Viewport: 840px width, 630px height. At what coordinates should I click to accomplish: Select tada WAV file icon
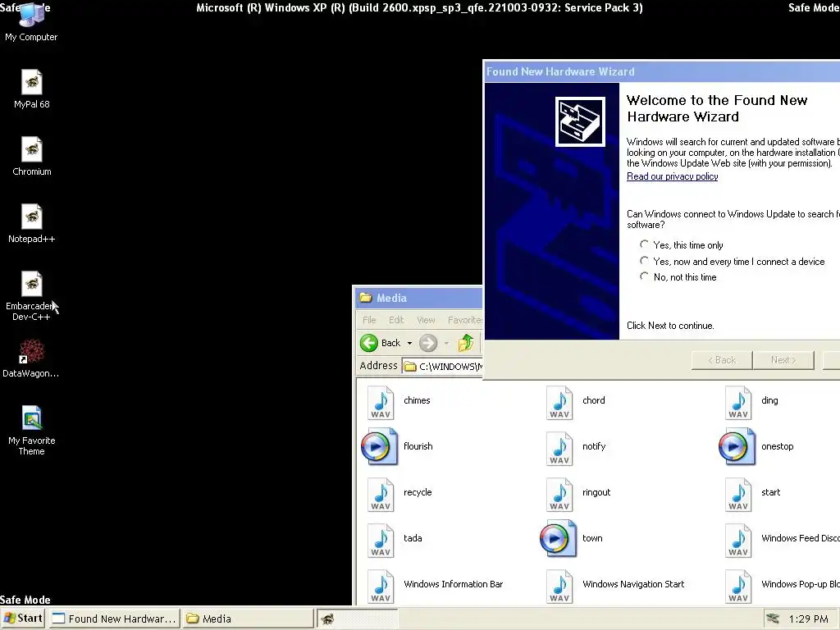[x=381, y=541]
